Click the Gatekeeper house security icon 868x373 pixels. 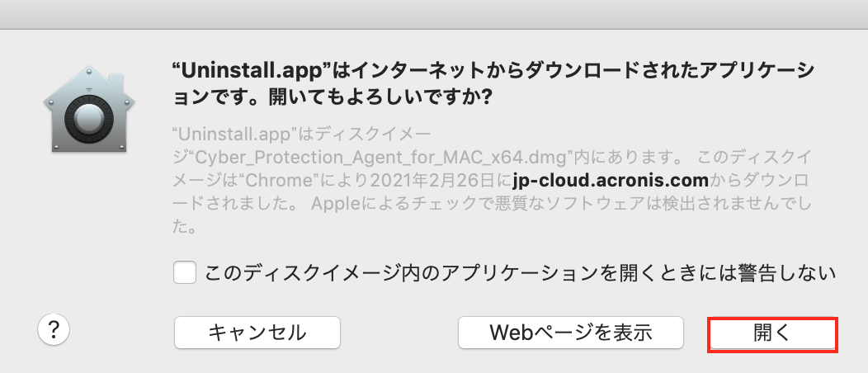pos(88,108)
